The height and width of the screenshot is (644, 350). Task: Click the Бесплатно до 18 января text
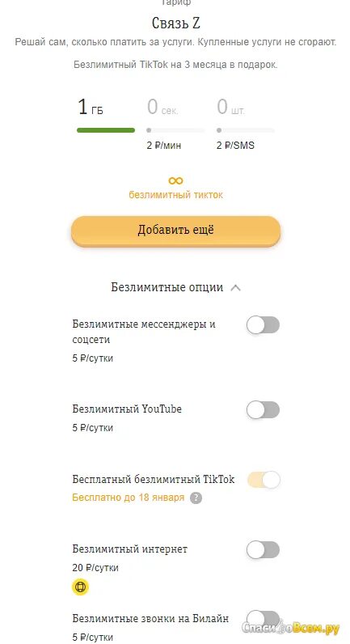pos(128,498)
